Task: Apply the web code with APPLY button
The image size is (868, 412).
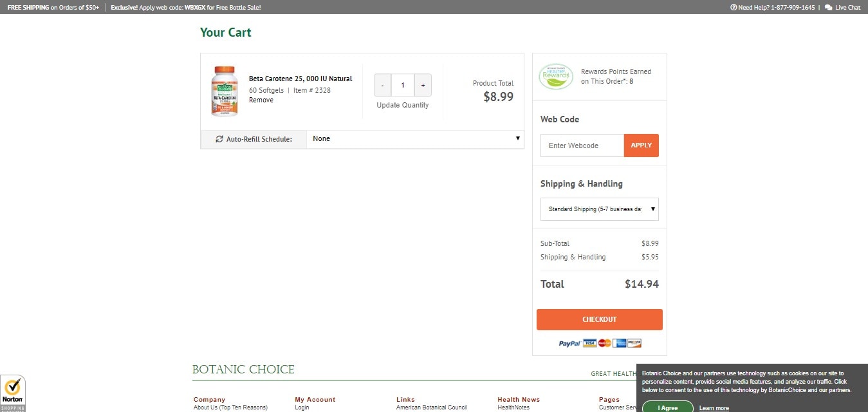Action: 642,145
